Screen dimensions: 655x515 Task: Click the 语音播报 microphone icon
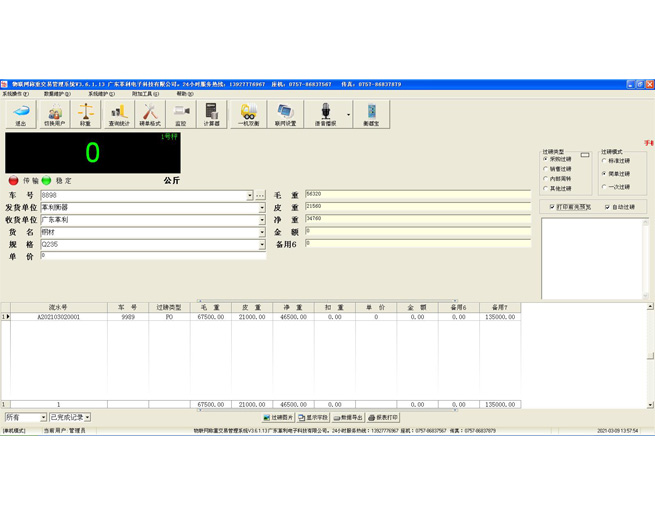pyautogui.click(x=325, y=114)
